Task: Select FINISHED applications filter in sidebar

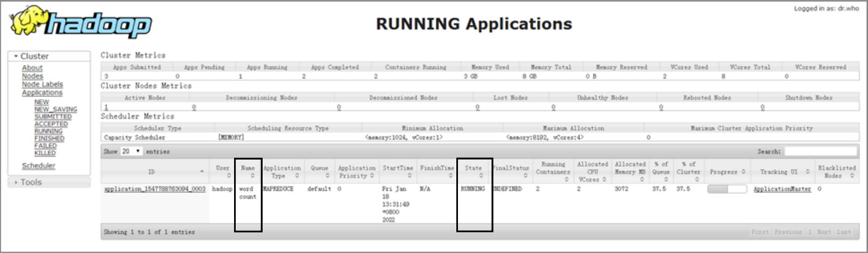Action: pyautogui.click(x=49, y=139)
